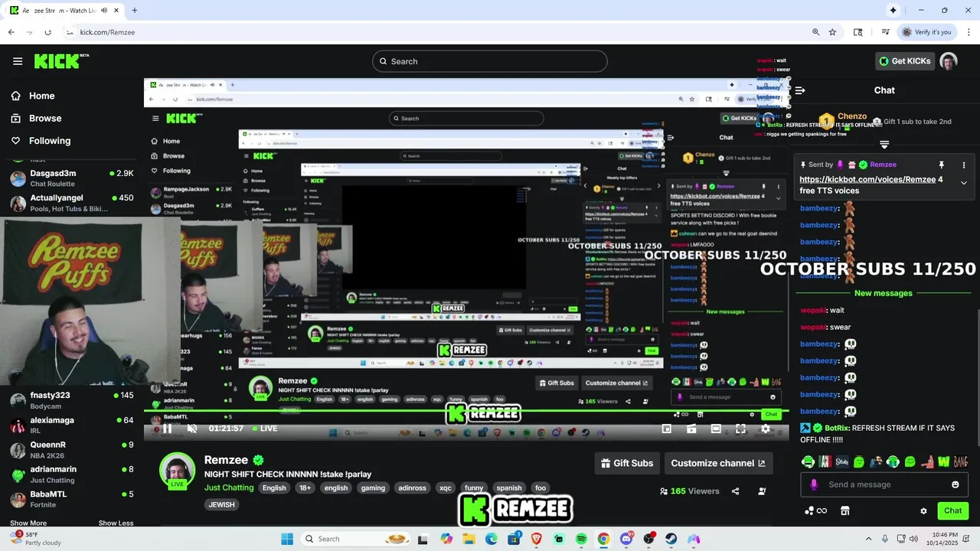Expand sidebar with Show More
This screenshot has width=980, height=551.
(28, 523)
